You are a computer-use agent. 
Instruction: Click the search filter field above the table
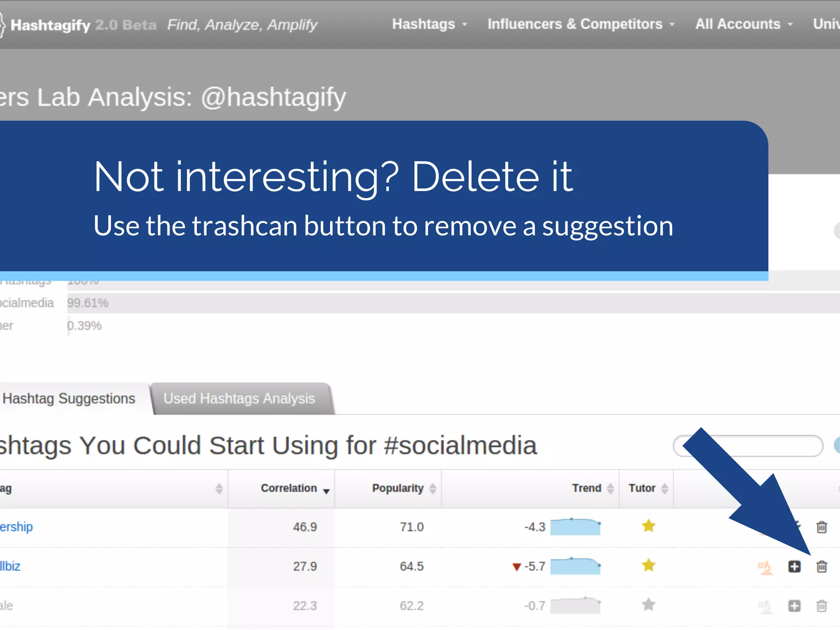point(748,446)
